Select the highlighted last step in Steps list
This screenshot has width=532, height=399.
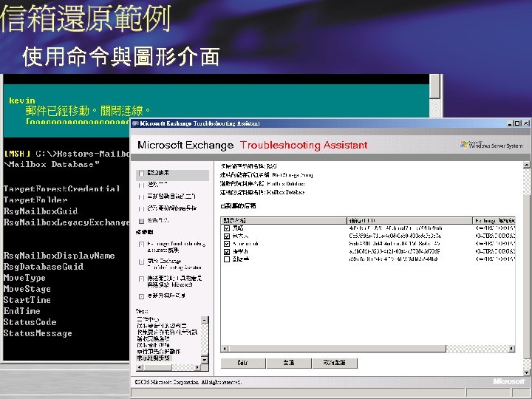(x=154, y=358)
